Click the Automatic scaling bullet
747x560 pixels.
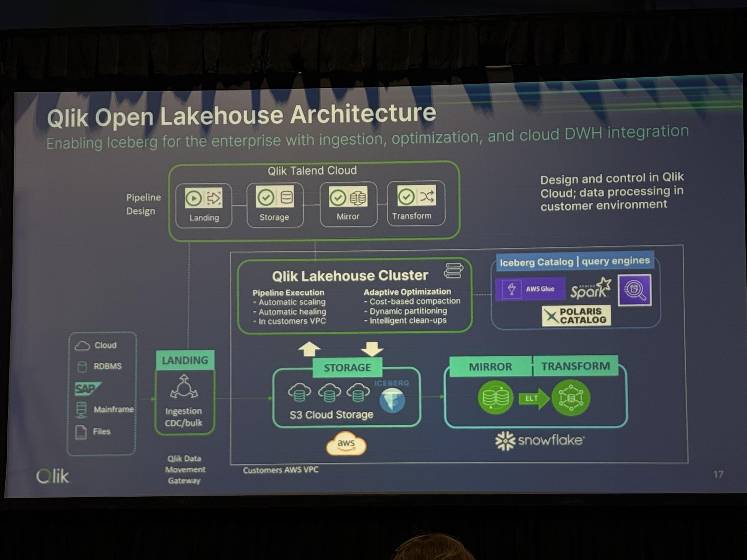coord(289,302)
